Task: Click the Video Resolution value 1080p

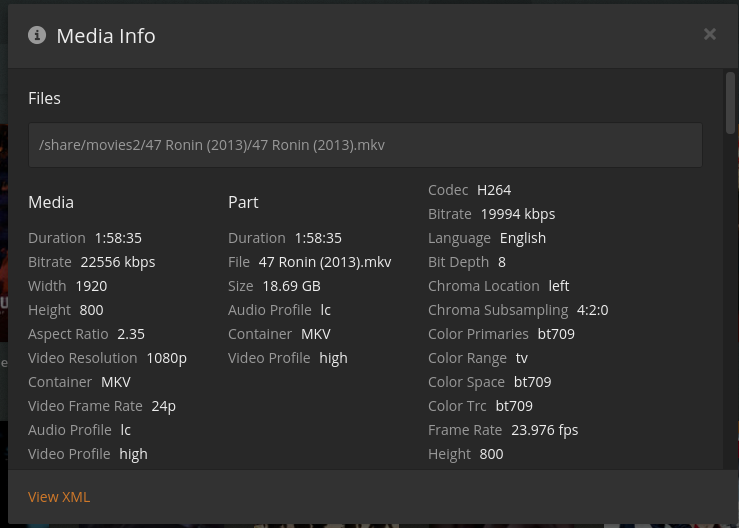Action: [x=166, y=358]
